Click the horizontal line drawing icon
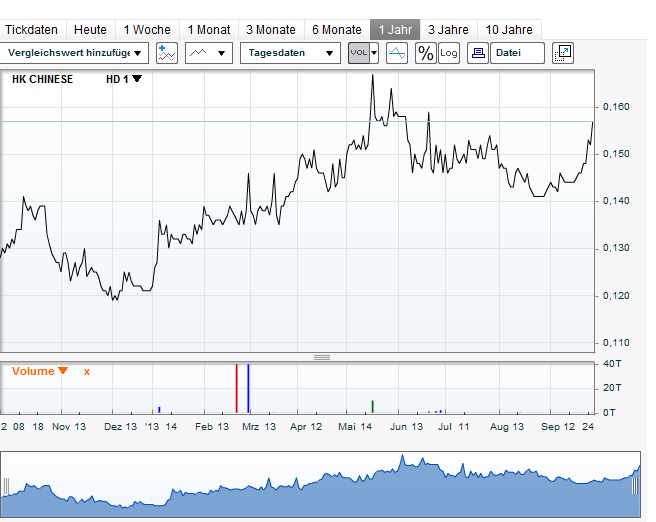 click(397, 53)
